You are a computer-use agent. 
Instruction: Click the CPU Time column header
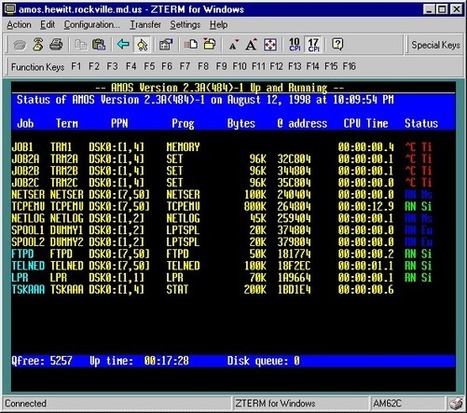tap(366, 123)
